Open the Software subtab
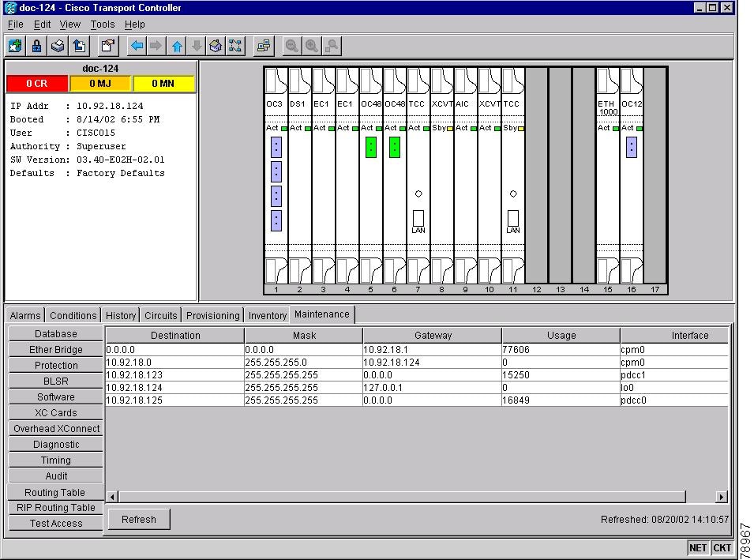Screen dimensions: 754x560 (56, 397)
